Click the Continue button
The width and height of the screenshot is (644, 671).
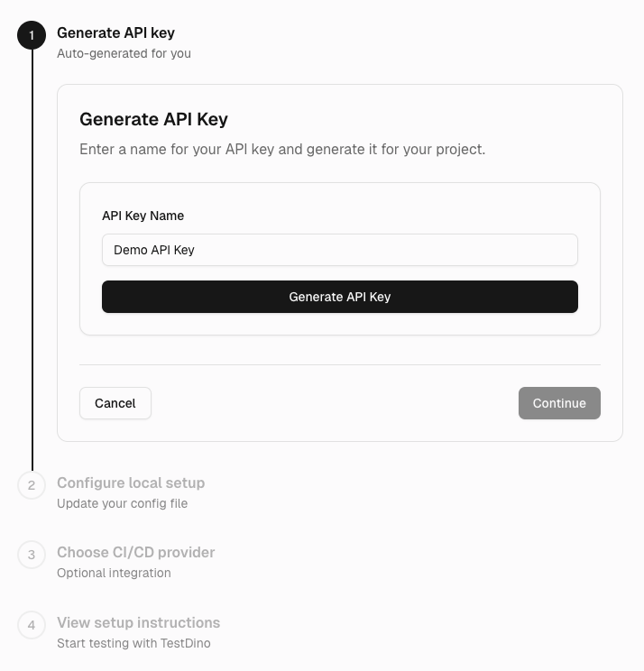tap(559, 403)
